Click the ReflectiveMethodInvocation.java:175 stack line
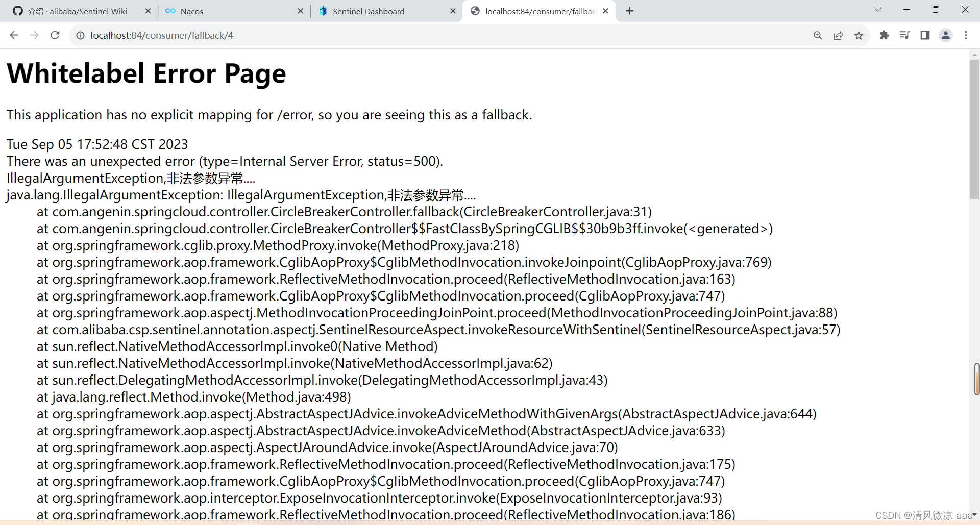Viewport: 980px width, 525px height. (386, 464)
